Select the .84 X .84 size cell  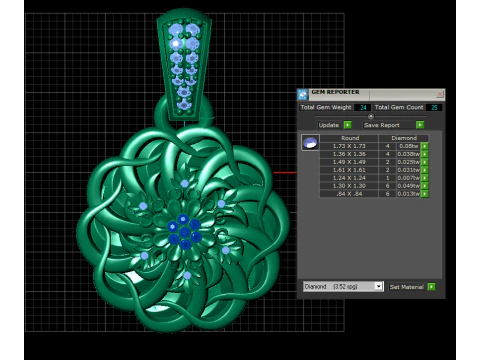349,194
